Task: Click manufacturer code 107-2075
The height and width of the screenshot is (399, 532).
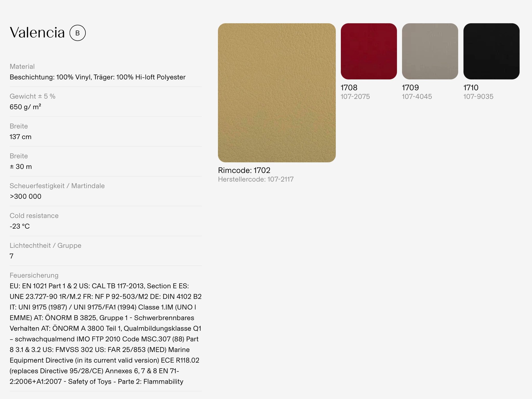Action: click(355, 97)
